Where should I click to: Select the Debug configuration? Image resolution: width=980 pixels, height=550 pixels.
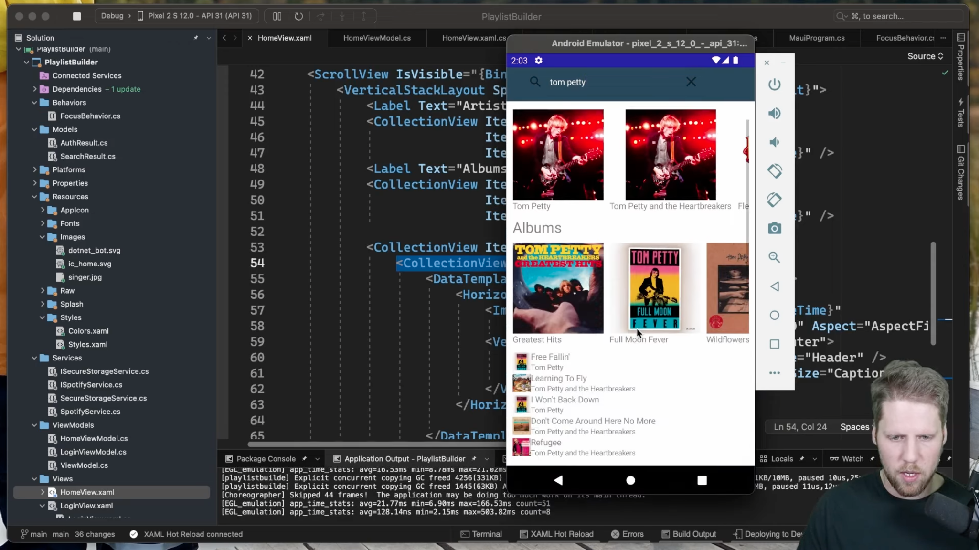point(112,16)
